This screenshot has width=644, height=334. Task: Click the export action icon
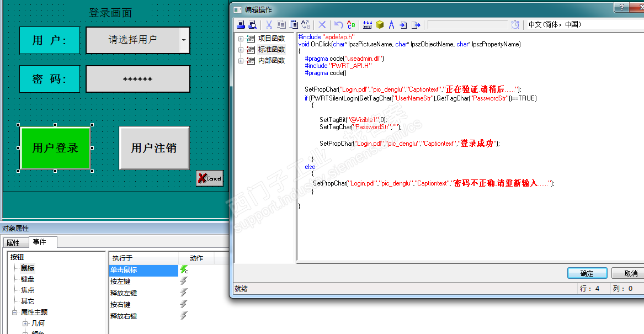(416, 25)
